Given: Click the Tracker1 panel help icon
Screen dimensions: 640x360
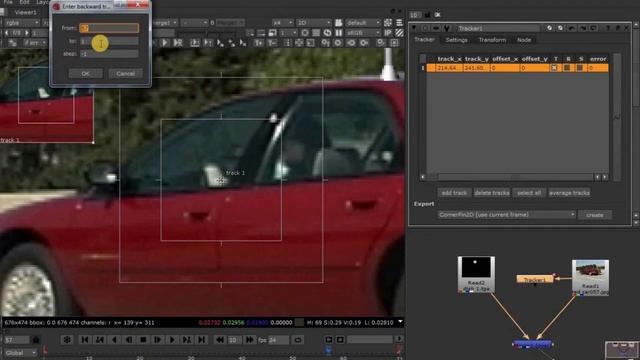Looking at the screenshot, I should 607,28.
